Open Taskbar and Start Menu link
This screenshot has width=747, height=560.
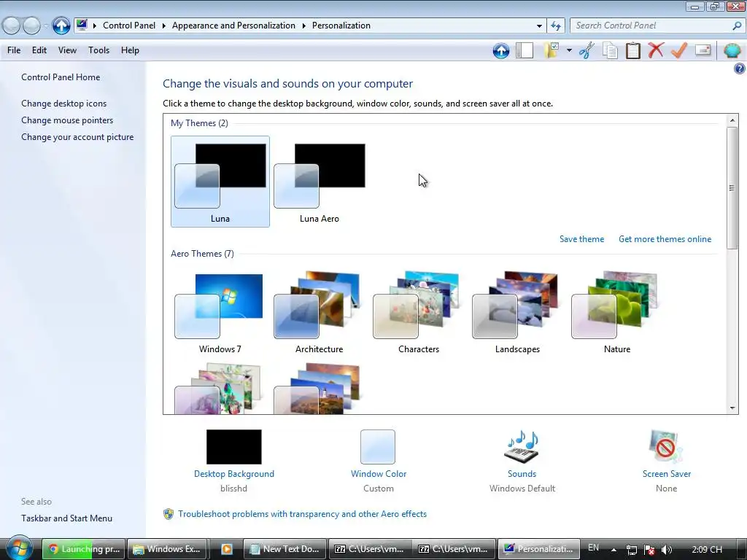point(66,518)
